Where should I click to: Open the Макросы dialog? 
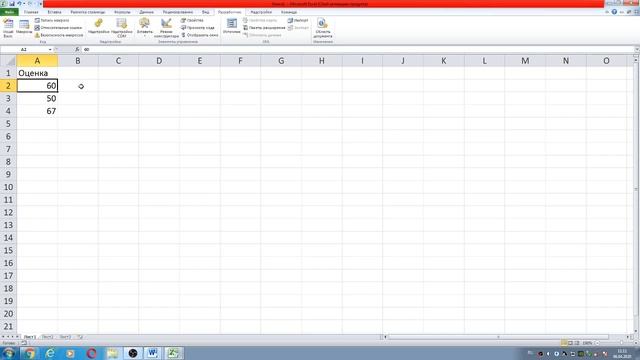coord(24,27)
